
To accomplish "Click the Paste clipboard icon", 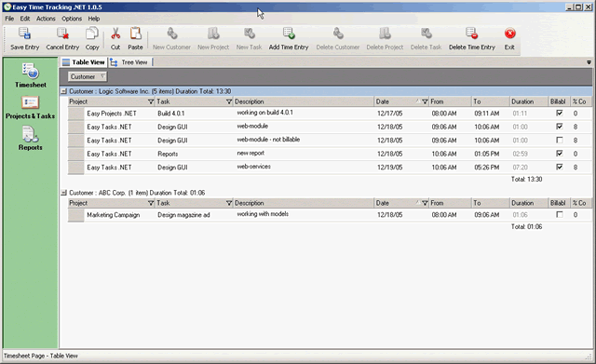I will [x=135, y=34].
